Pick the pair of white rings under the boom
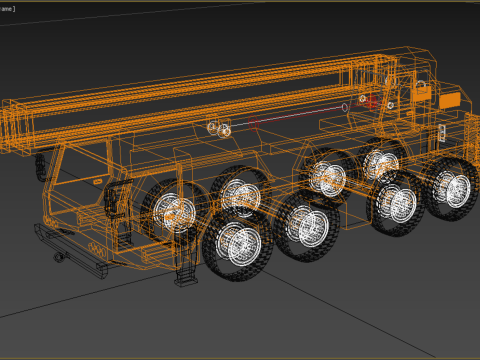The image size is (480, 360). click(x=218, y=129)
